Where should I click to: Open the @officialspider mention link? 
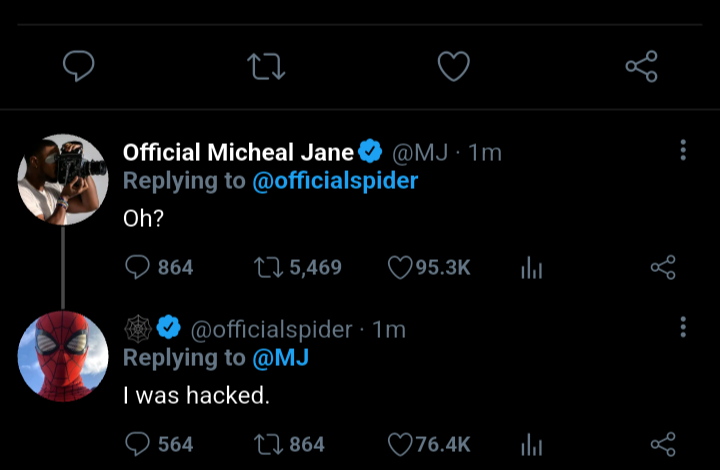pos(336,181)
